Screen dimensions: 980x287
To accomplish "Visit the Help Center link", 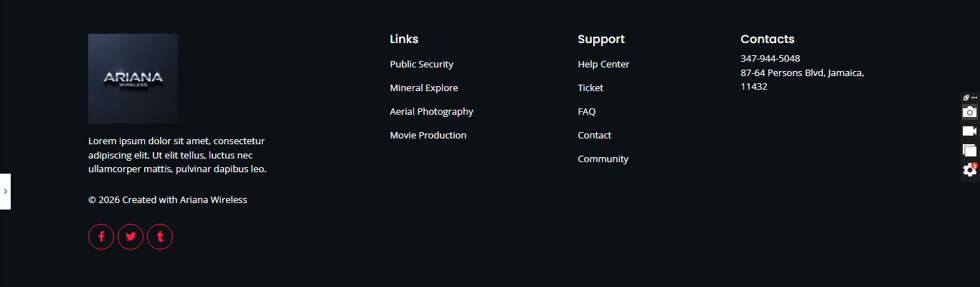I will pyautogui.click(x=603, y=65).
